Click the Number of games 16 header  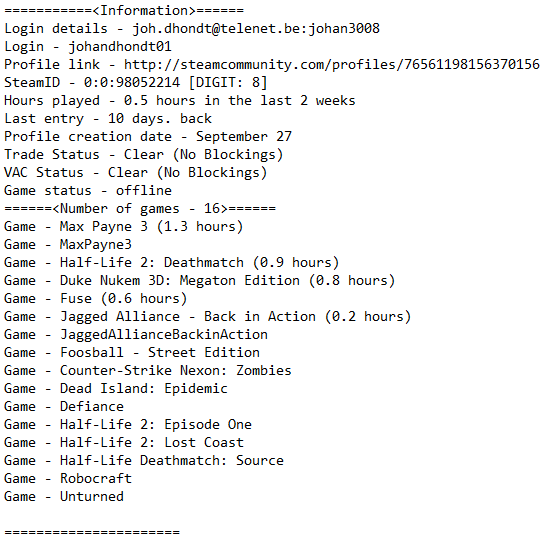(140, 209)
